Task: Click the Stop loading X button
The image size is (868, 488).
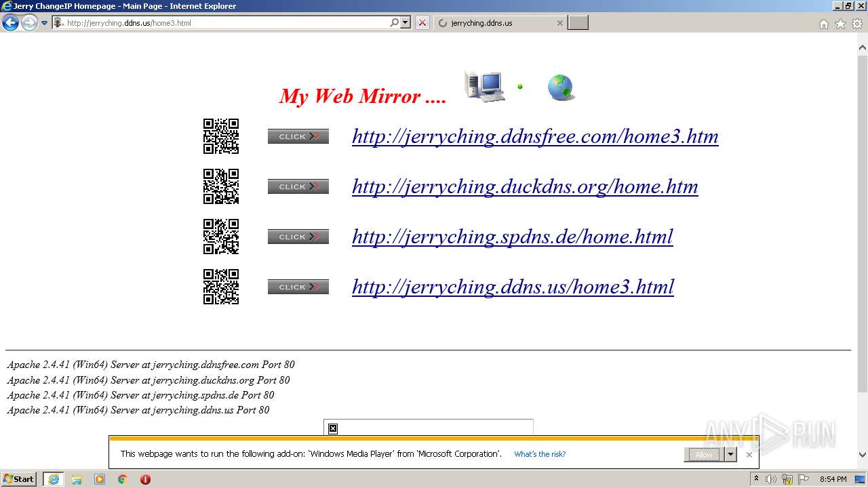Action: tap(422, 22)
